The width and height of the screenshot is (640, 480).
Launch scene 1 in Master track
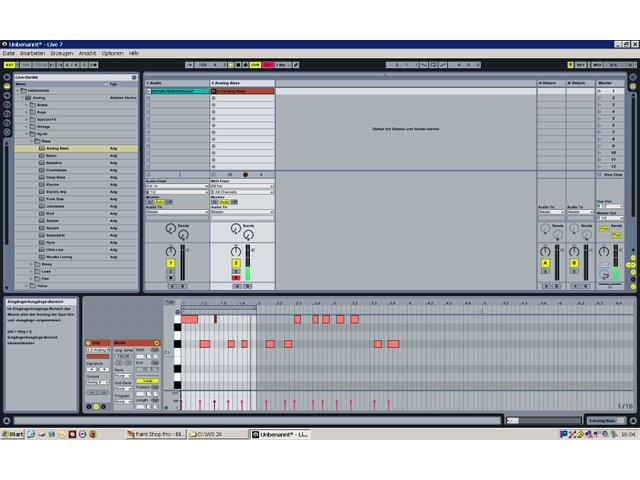point(600,91)
